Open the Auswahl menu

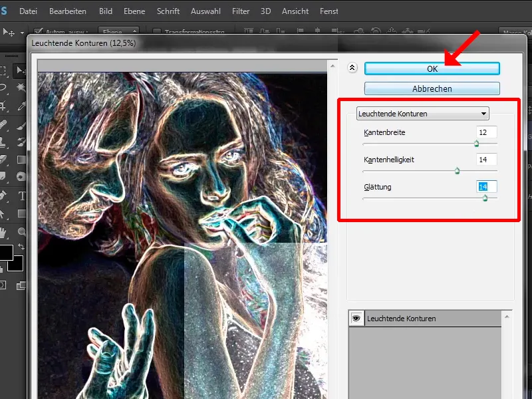click(205, 11)
